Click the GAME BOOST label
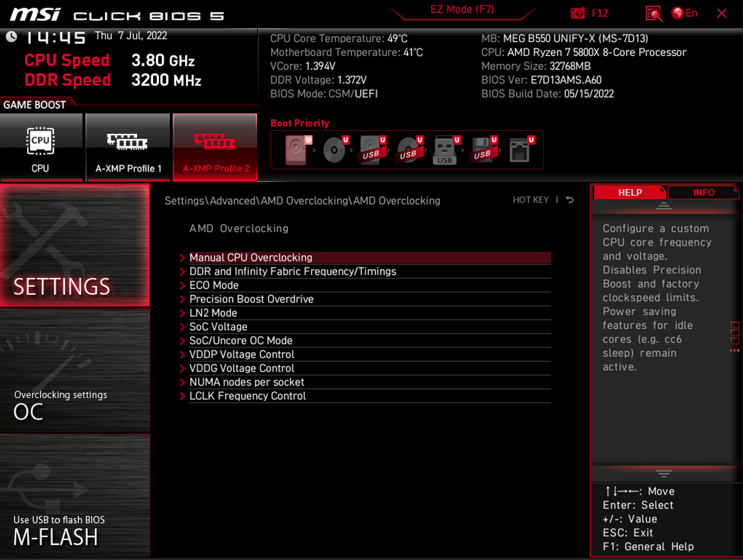 [35, 105]
